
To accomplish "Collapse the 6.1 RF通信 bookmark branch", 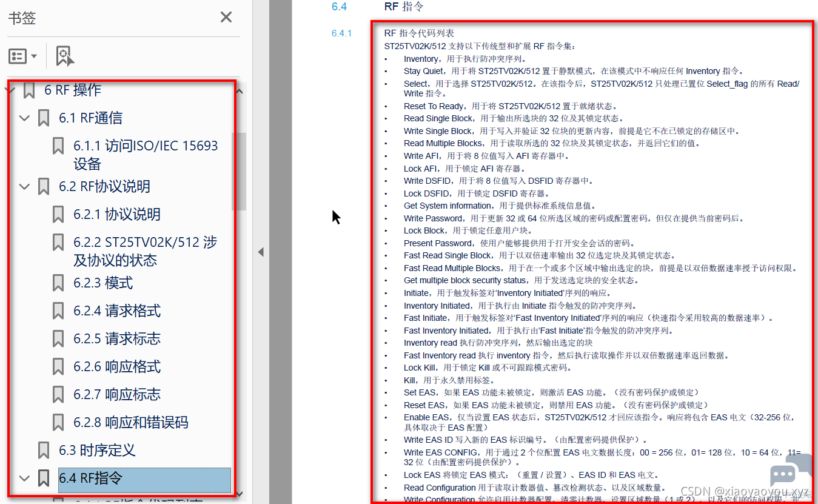I will [x=25, y=118].
